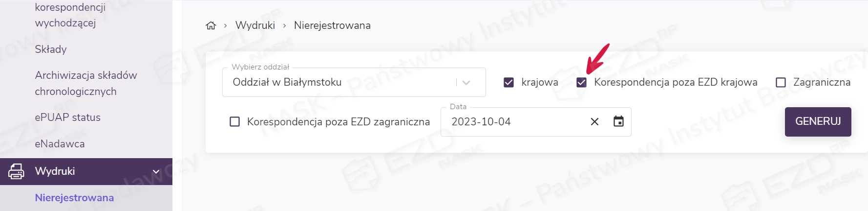Viewport: 868px width, 211px height.
Task: Open the Wybierz oddział dropdown arrow
Action: [466, 82]
